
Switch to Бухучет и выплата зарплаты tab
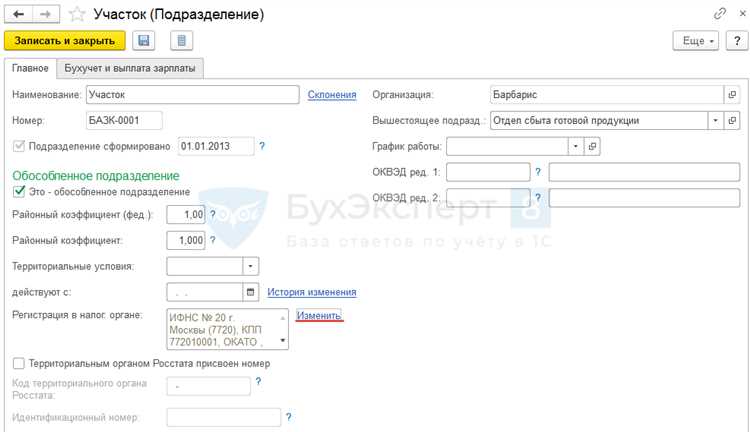click(130, 68)
